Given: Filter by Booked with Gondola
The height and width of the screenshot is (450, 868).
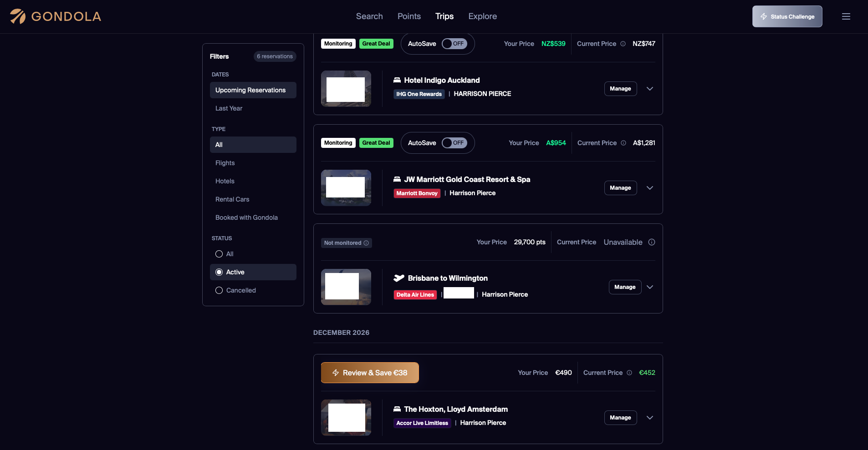Looking at the screenshot, I should tap(253, 217).
